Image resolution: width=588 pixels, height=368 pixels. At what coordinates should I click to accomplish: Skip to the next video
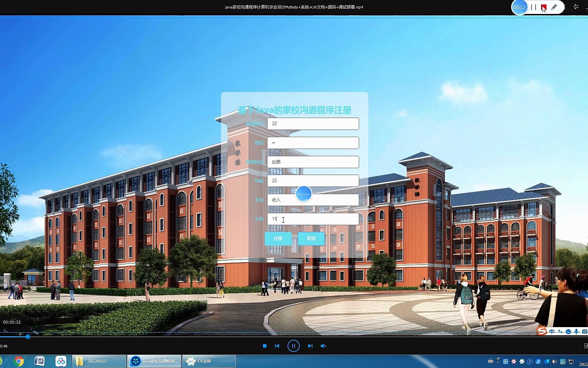(x=310, y=346)
